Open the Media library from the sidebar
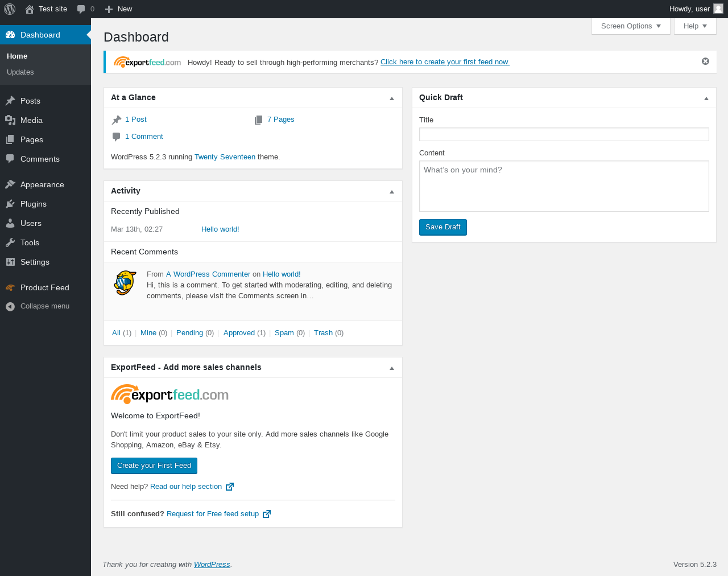 coord(31,120)
